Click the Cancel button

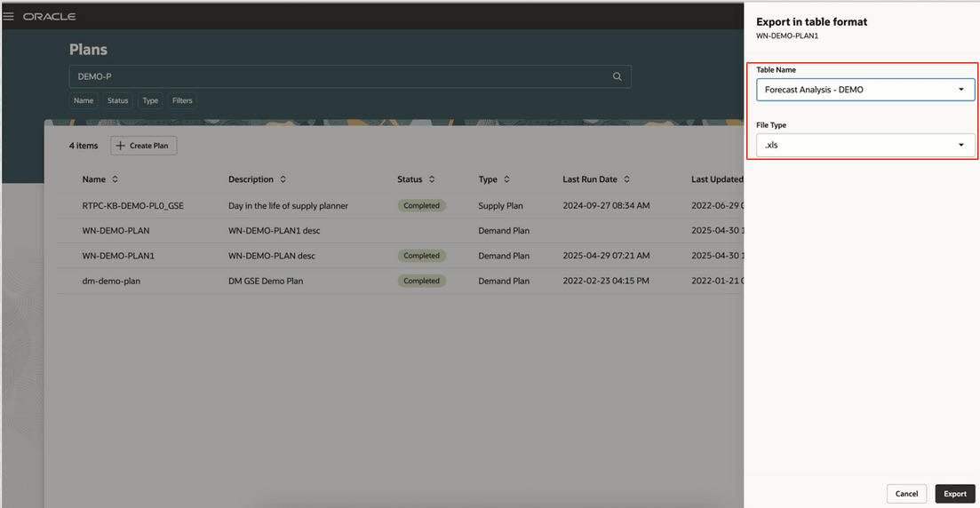pos(906,494)
